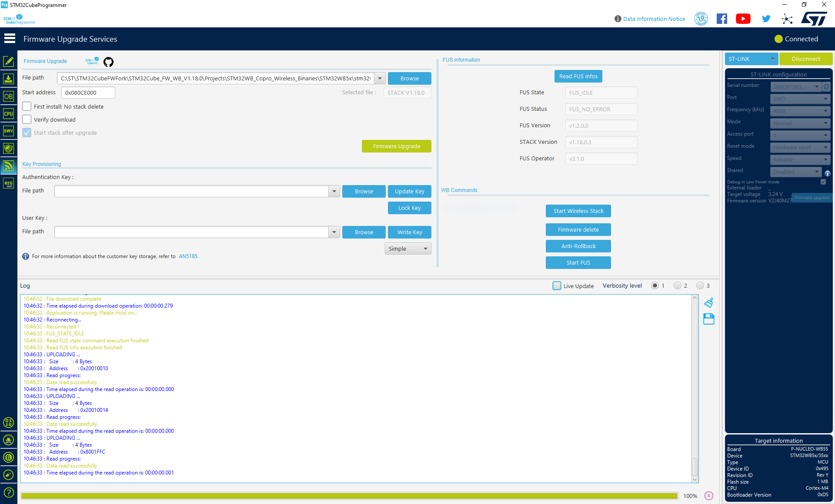Open the Simple key type dropdown
The image size is (835, 504).
407,249
